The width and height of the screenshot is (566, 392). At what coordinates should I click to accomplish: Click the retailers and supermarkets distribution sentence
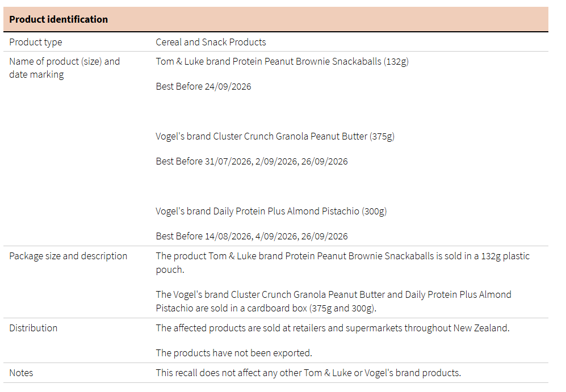click(x=332, y=328)
